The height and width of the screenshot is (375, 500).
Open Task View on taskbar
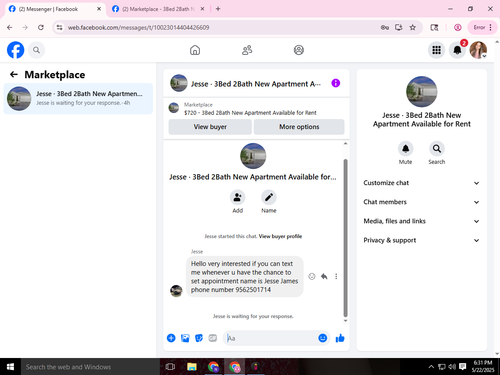[170, 367]
